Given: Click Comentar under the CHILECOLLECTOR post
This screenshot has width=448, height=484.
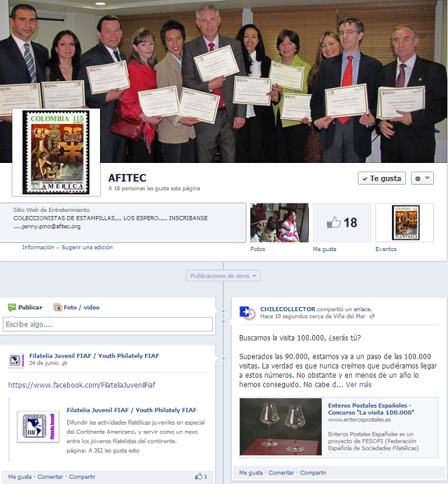Looking at the screenshot, I should click(281, 473).
